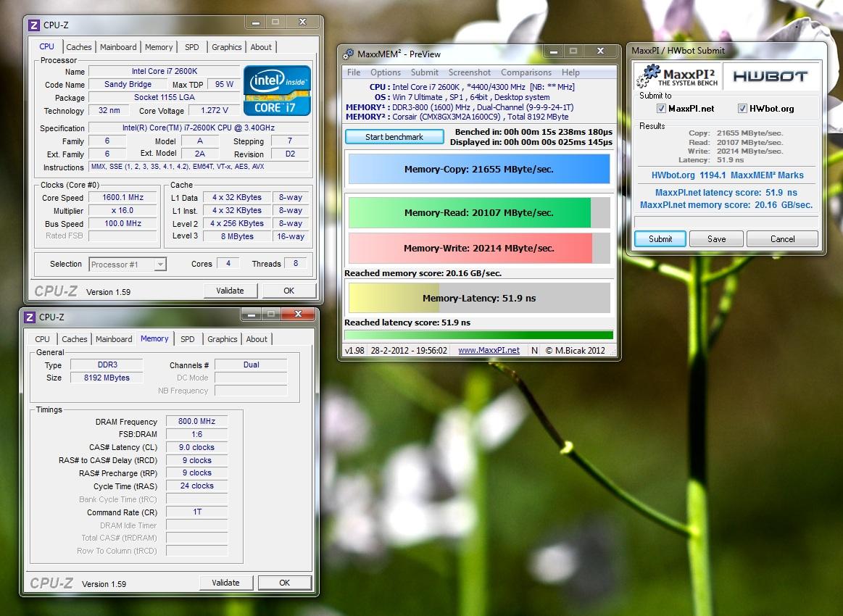Click the green progress bar below latency score
The width and height of the screenshot is (843, 616).
click(479, 335)
